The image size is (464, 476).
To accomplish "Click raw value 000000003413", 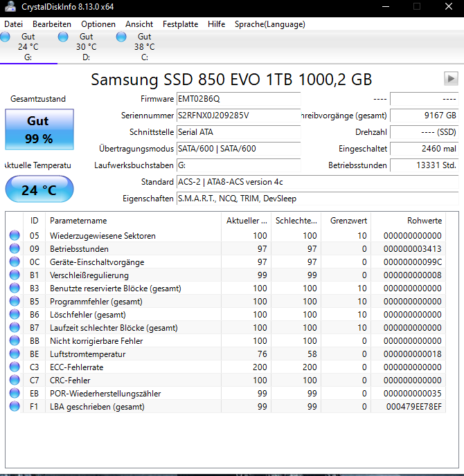I will 412,249.
